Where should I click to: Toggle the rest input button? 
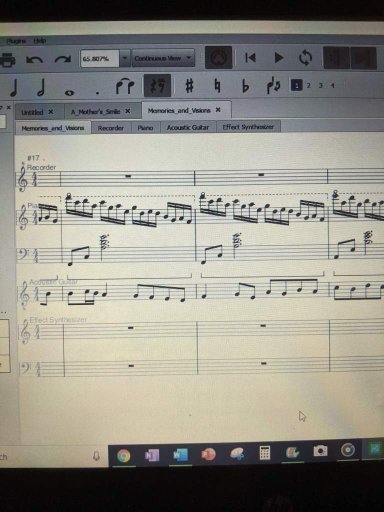[157, 86]
